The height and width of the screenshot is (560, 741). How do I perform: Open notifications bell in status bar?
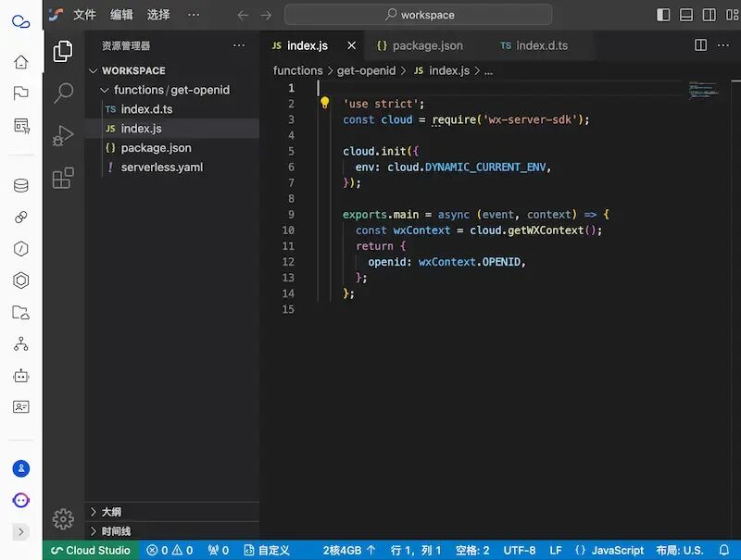point(723,550)
